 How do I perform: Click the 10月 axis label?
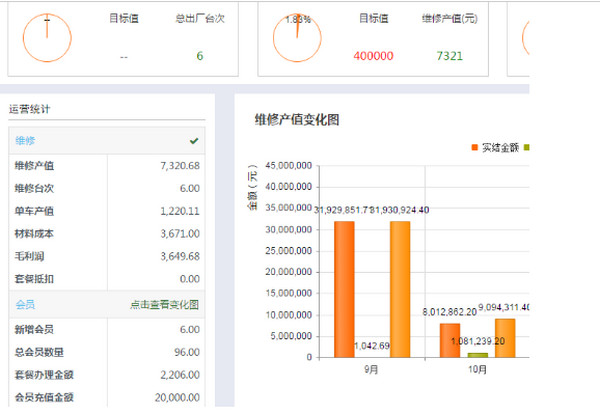(x=477, y=369)
